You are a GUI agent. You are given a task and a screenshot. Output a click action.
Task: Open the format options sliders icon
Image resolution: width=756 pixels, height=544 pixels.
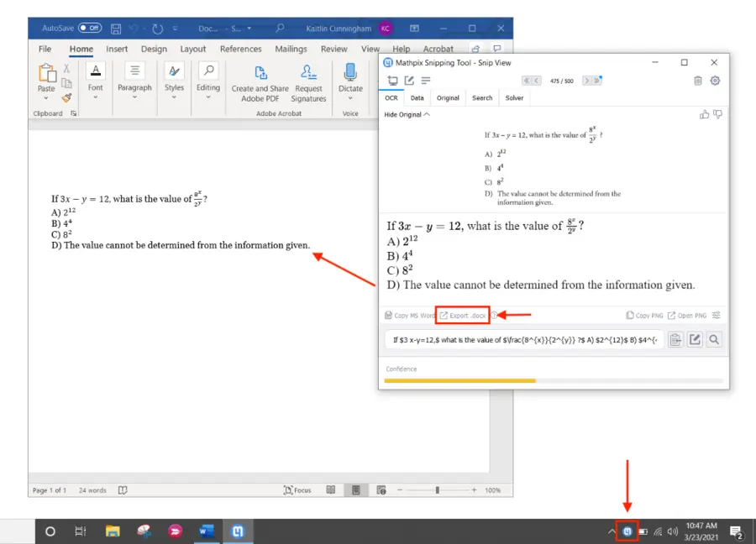[x=716, y=315]
